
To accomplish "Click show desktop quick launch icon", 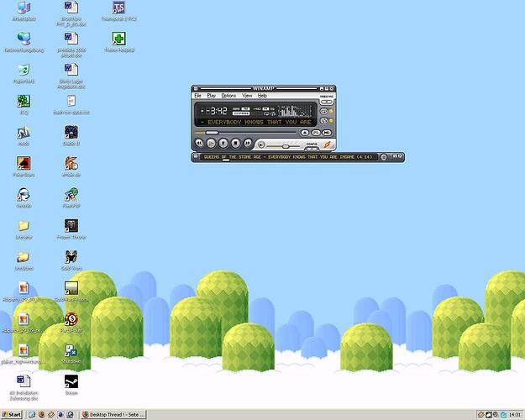I will pos(32,415).
